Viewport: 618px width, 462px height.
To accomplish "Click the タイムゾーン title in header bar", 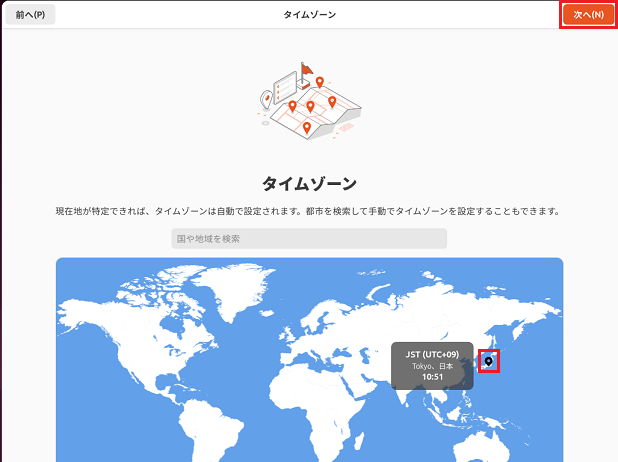I will pyautogui.click(x=308, y=15).
